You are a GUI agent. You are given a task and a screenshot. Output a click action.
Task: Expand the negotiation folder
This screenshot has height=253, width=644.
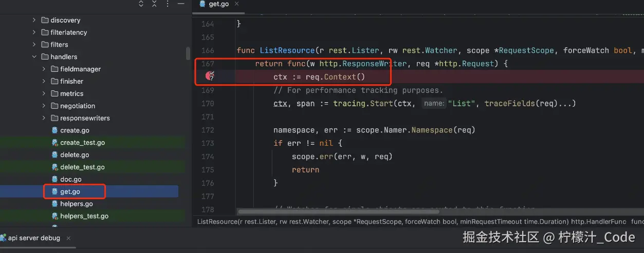click(x=44, y=106)
